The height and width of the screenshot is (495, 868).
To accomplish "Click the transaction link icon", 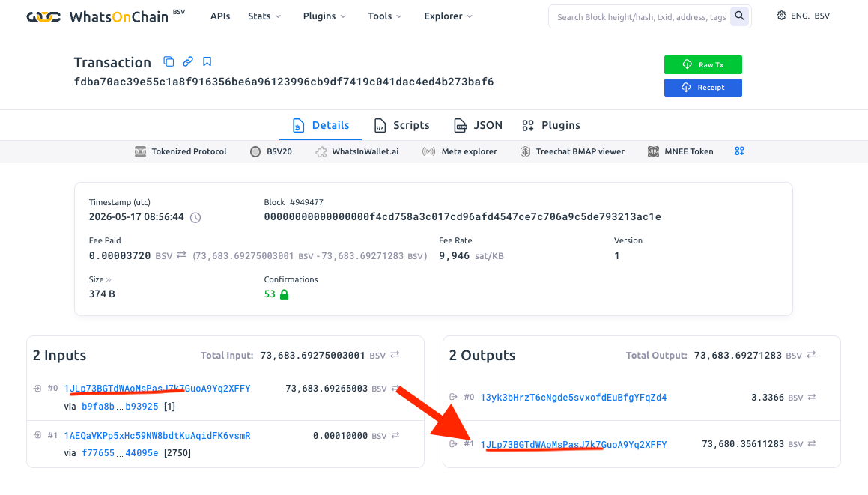I will point(188,61).
